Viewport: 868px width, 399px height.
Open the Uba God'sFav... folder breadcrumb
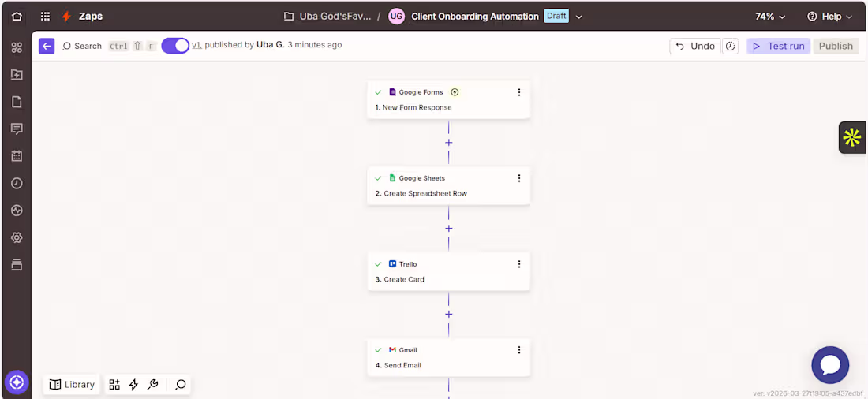[335, 17]
